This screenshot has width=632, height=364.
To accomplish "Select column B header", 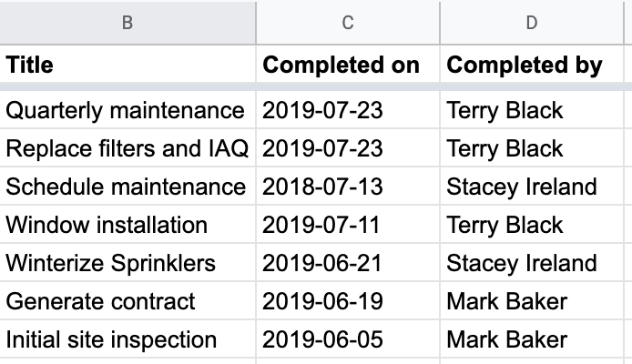I will point(127,23).
